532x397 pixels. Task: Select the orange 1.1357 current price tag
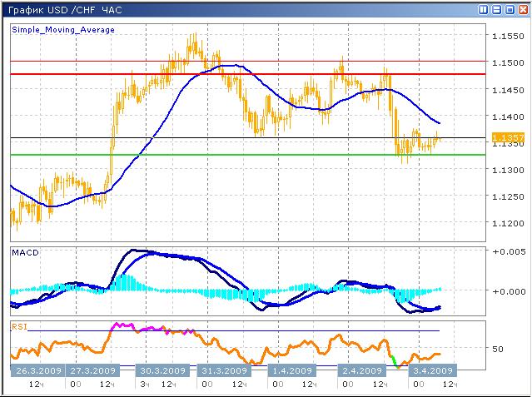point(508,137)
